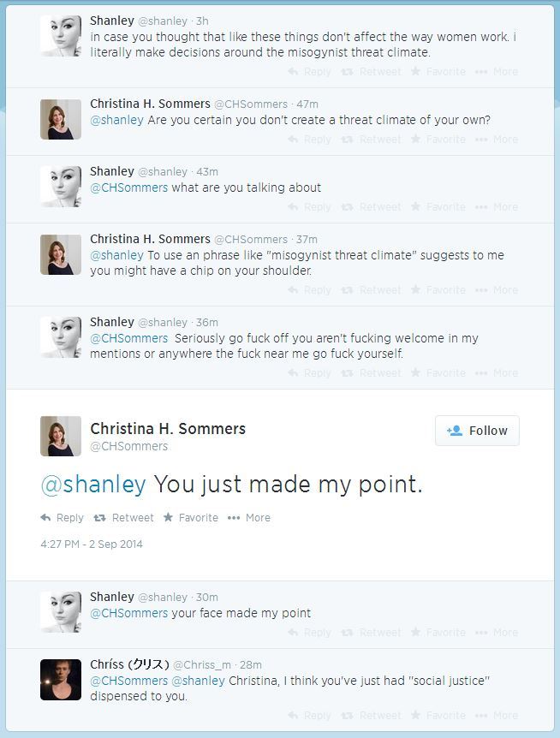Open the Shanley name on the top tweet

pyautogui.click(x=112, y=20)
